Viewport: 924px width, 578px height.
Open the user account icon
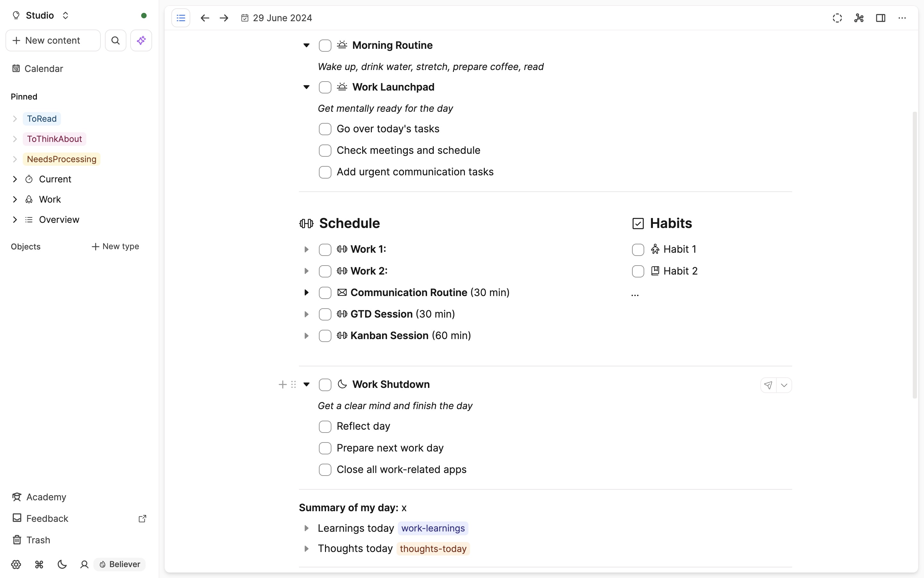pyautogui.click(x=84, y=564)
